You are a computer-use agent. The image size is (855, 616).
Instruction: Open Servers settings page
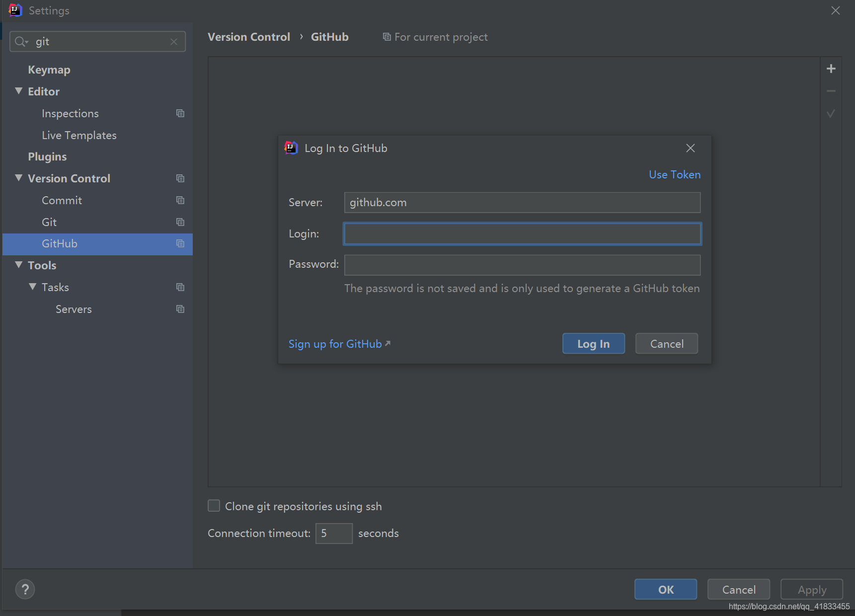point(74,309)
